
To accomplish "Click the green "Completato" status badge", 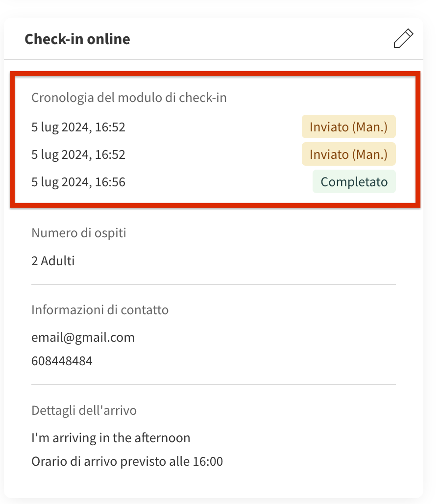I will (x=354, y=182).
